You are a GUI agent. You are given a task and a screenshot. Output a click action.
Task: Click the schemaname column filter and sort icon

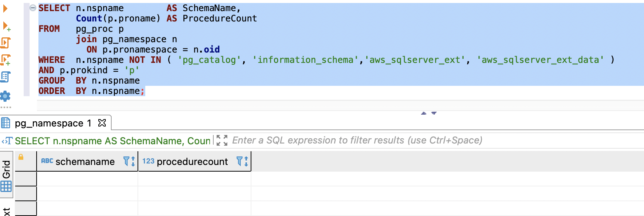[129, 161]
